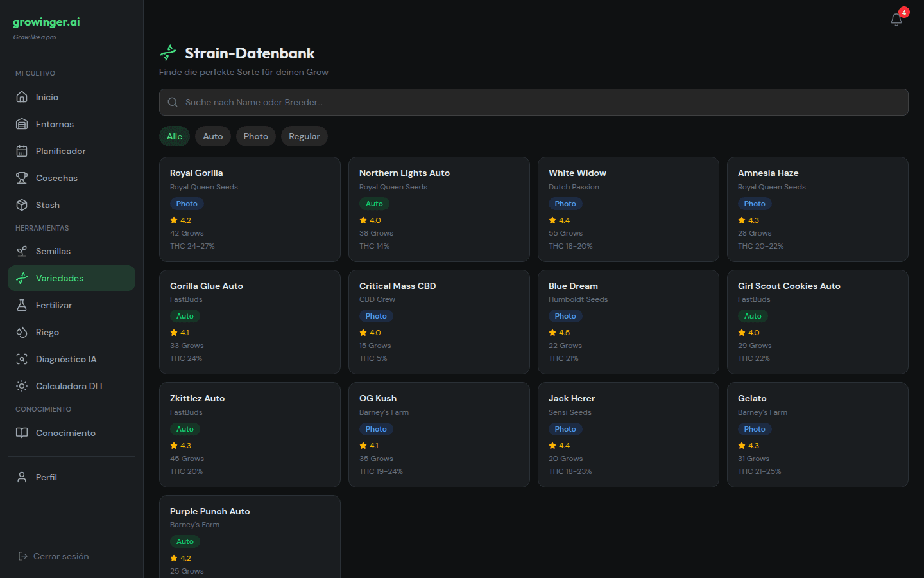Open the Gorilla Glue Auto strain card
The width and height of the screenshot is (924, 578).
coord(250,322)
